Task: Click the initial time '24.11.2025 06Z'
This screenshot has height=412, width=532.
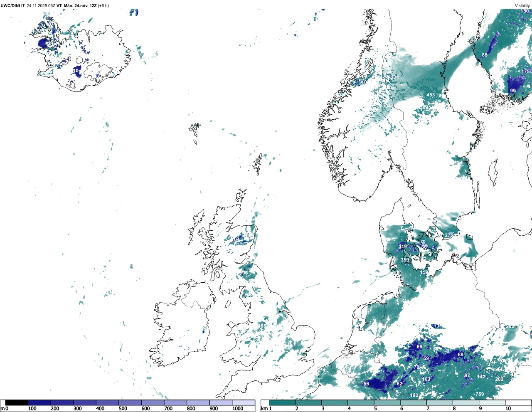Action: tap(41, 6)
